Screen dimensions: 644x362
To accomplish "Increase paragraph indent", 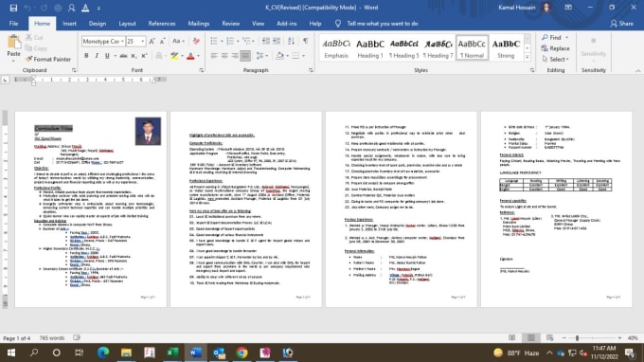I will 277,41.
